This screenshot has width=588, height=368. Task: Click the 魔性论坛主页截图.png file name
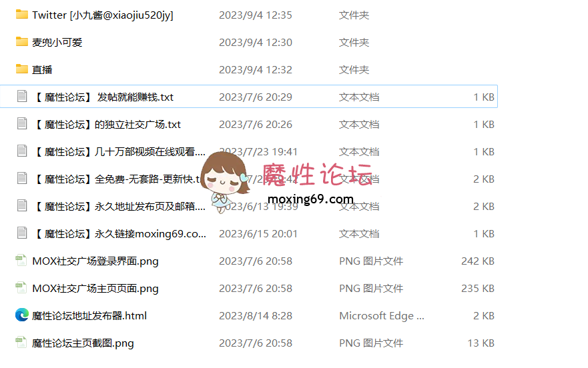(x=83, y=343)
